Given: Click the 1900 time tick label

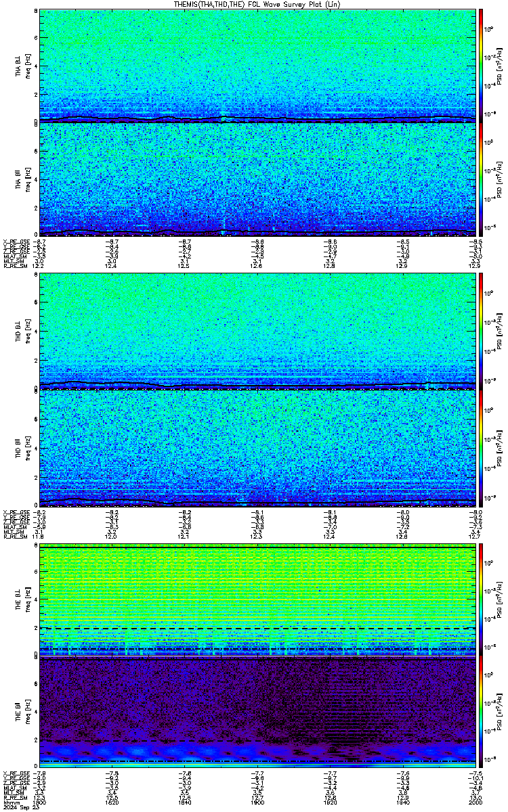Looking at the screenshot, I should click(257, 803).
